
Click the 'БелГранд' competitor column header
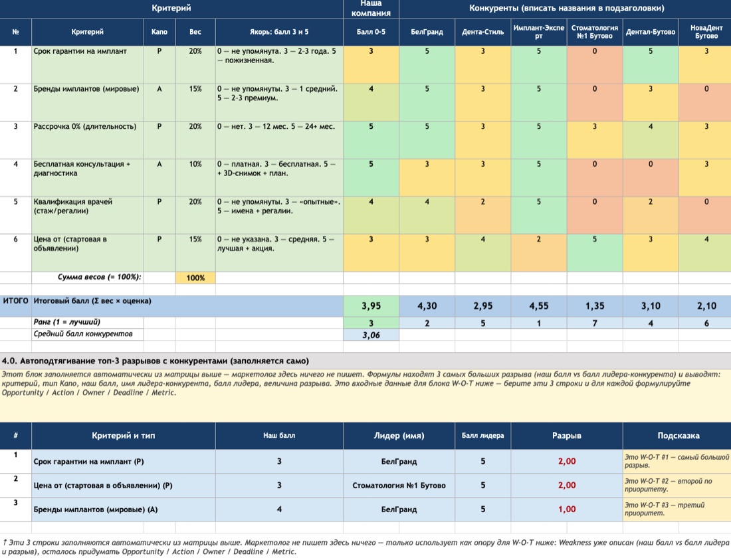pos(427,32)
